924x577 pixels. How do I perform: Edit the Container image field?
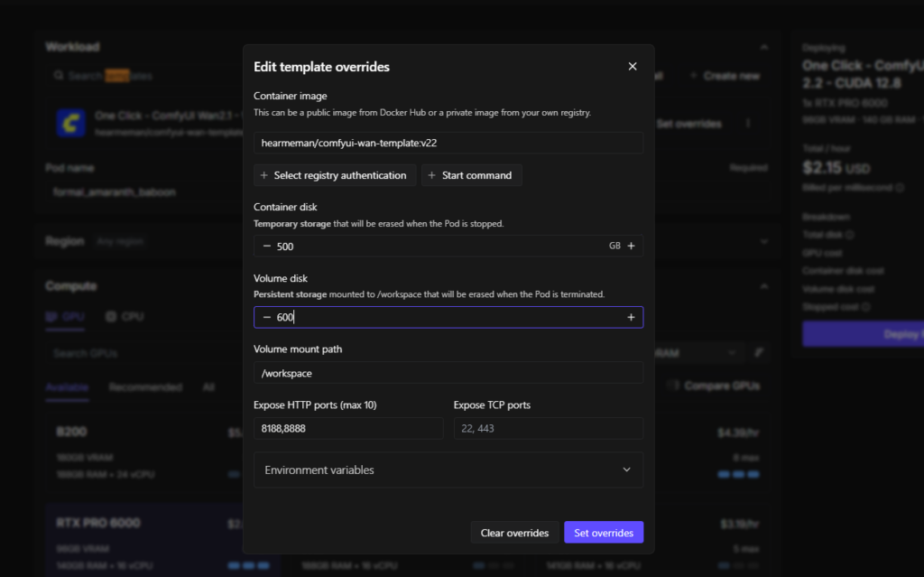448,143
